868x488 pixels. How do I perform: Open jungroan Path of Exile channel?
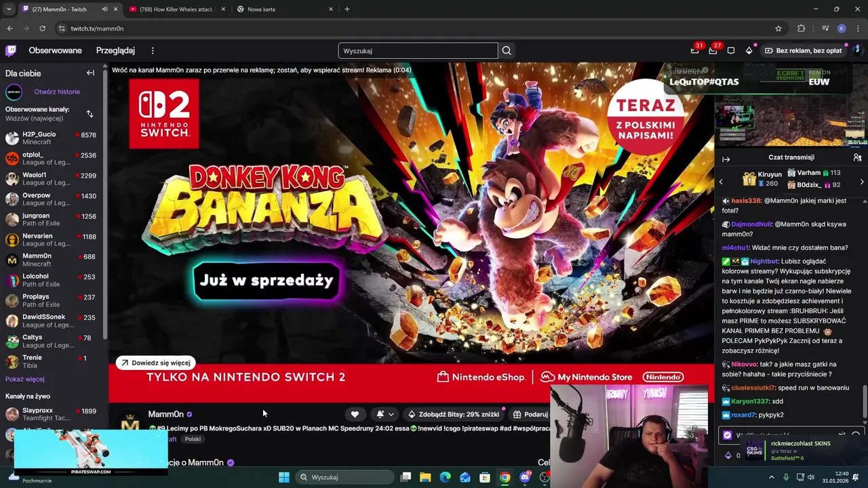(x=51, y=219)
